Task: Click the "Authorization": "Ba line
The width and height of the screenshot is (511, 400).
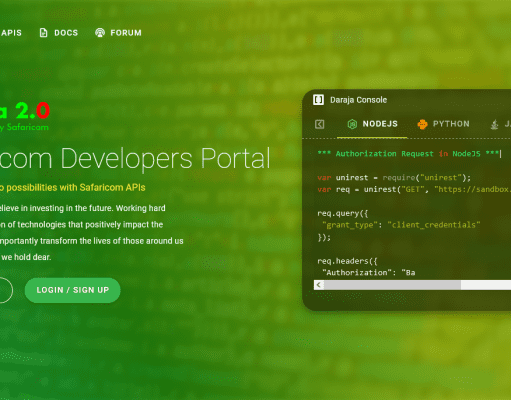Action: click(x=369, y=273)
